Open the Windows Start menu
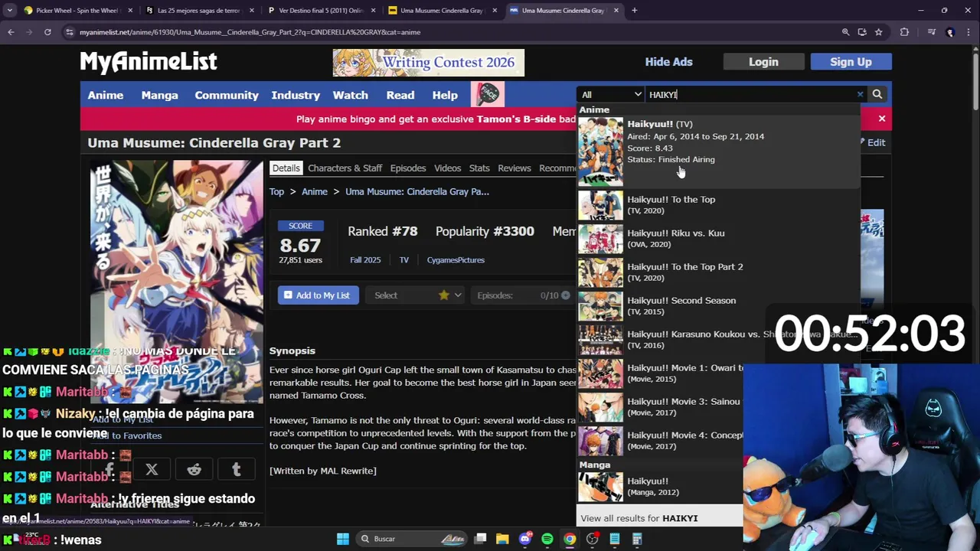 point(343,539)
